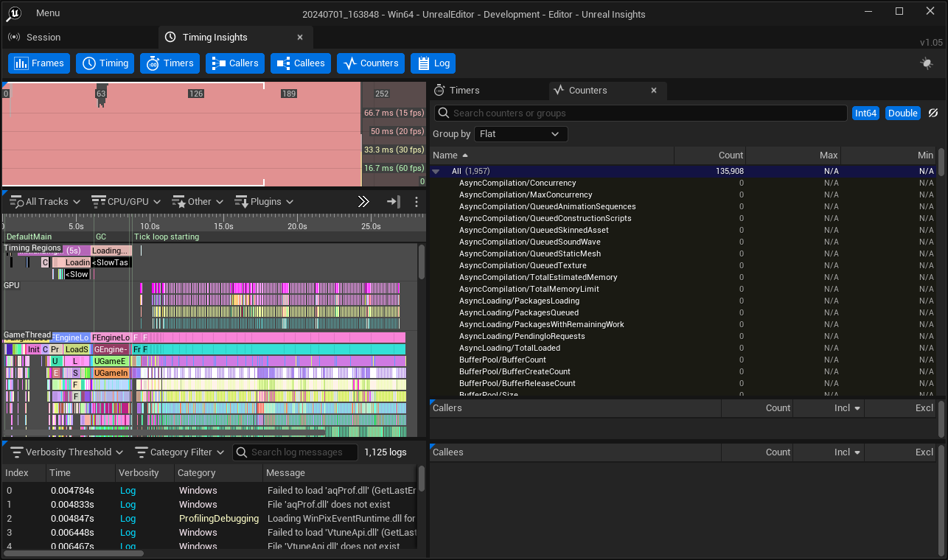The width and height of the screenshot is (948, 560).
Task: Select the AsyncLoading/PackagesLoading counter row
Action: [x=683, y=301]
